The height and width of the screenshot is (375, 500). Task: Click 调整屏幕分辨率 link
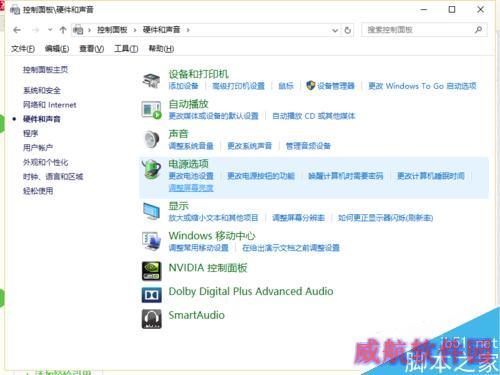click(298, 218)
